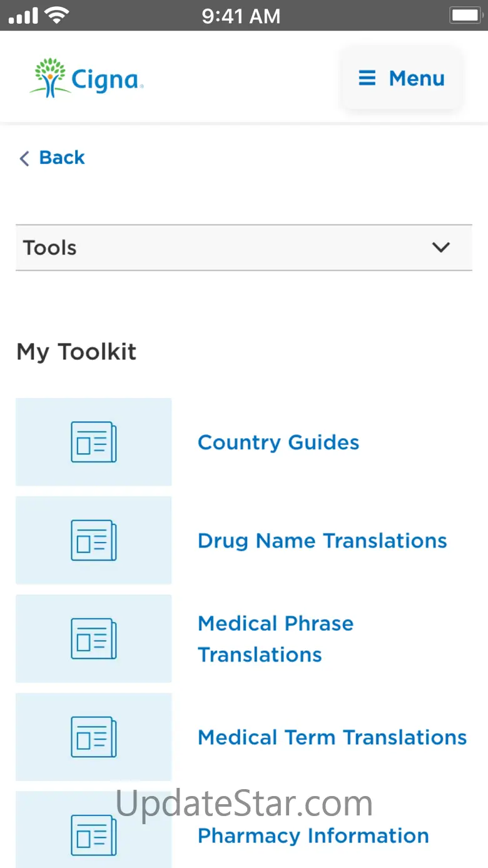
Task: Click the My Toolkit heading
Action: [x=76, y=352]
